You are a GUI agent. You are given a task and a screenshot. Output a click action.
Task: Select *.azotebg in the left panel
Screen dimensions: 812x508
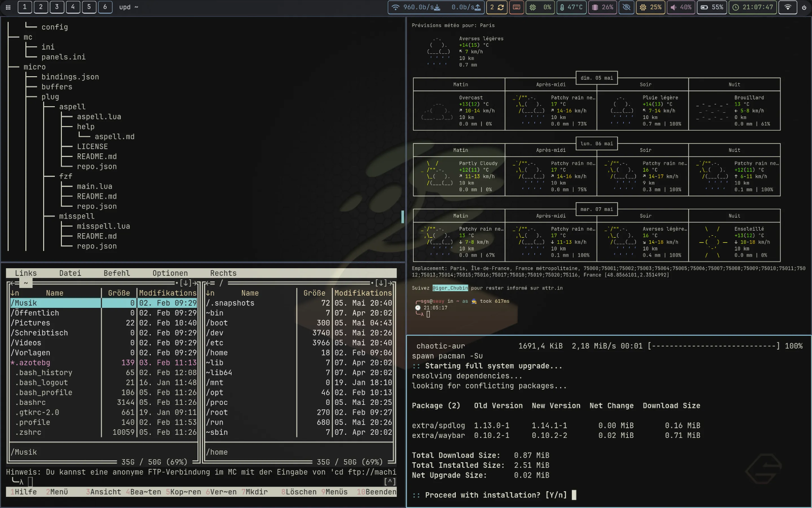tap(104, 363)
